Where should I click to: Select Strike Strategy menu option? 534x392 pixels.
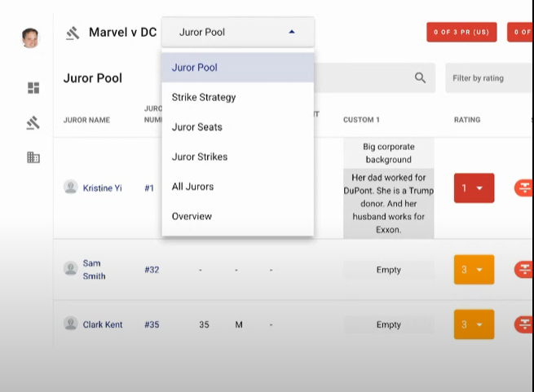pos(238,97)
